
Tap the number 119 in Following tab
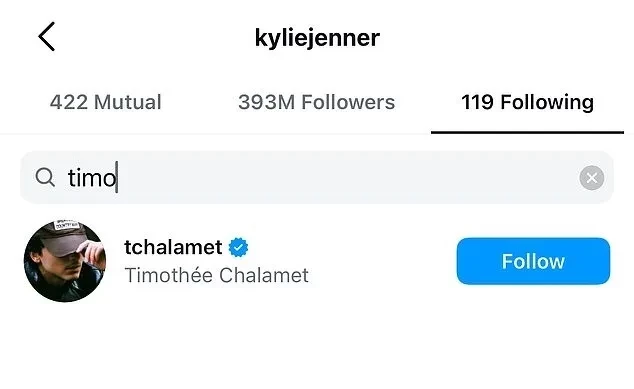pyautogui.click(x=477, y=102)
